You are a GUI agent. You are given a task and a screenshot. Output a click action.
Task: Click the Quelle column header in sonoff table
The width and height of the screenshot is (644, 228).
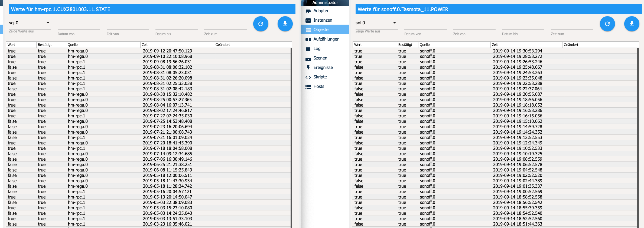(454, 45)
